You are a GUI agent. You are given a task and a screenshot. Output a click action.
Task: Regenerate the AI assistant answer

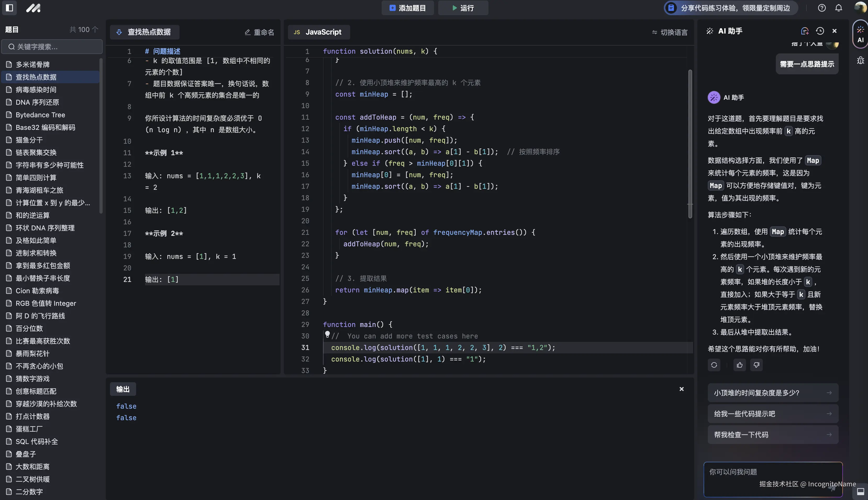pos(714,365)
